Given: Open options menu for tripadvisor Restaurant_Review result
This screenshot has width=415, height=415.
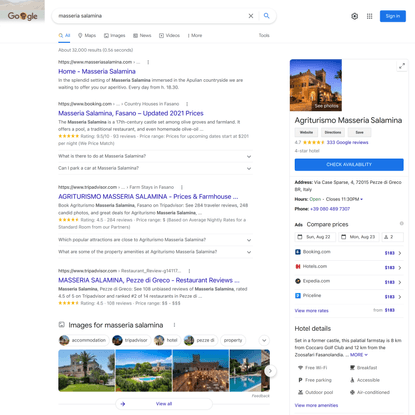Looking at the screenshot, I should (x=189, y=271).
